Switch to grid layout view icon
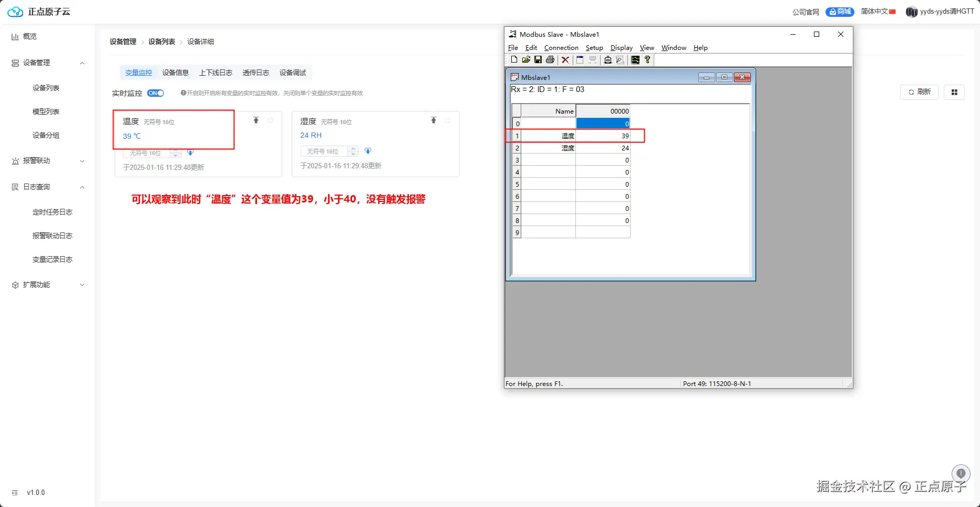This screenshot has height=507, width=980. (954, 92)
